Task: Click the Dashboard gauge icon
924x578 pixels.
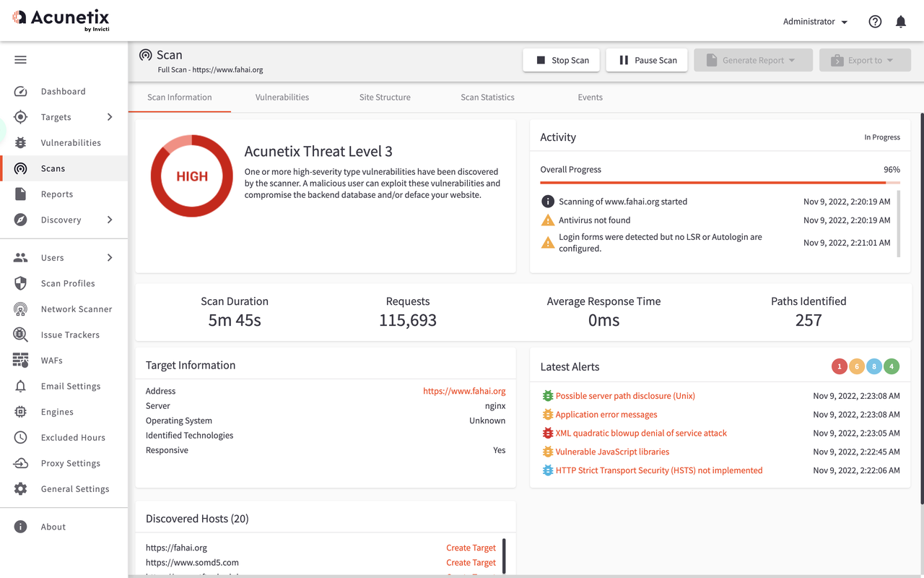Action: (x=20, y=92)
